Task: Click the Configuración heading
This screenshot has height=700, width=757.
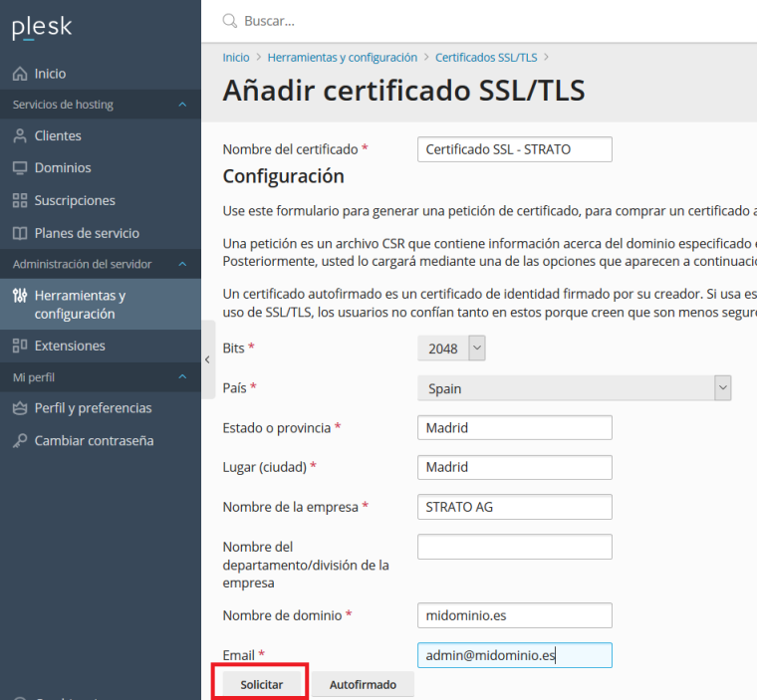Action: (x=284, y=176)
